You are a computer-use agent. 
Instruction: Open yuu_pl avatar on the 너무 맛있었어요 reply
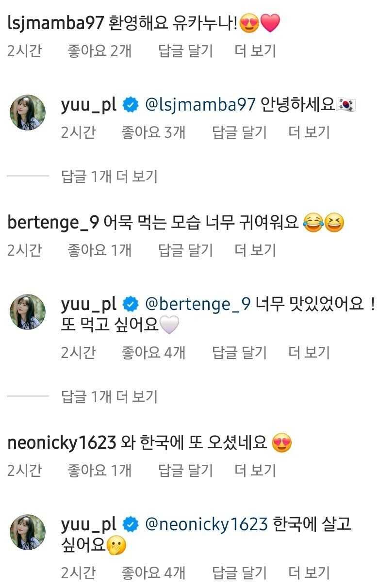pos(28,312)
